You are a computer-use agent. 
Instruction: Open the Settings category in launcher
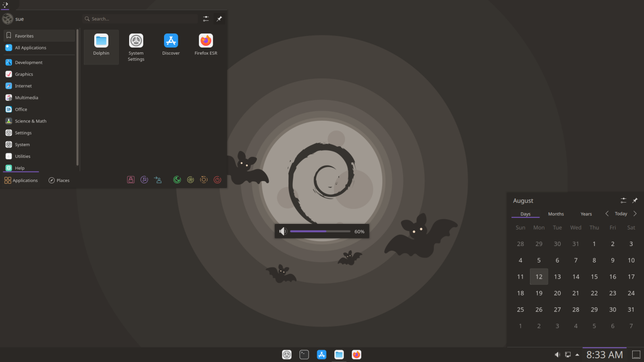click(x=39, y=133)
